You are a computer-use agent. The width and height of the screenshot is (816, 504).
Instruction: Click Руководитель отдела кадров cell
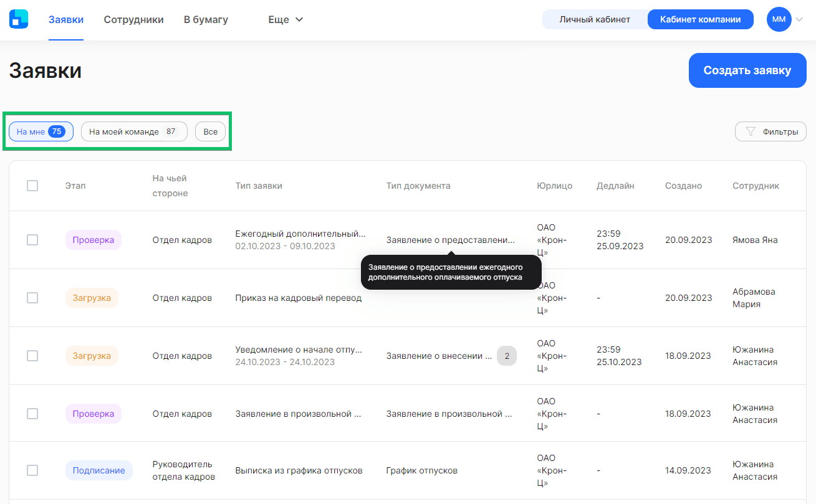184,470
